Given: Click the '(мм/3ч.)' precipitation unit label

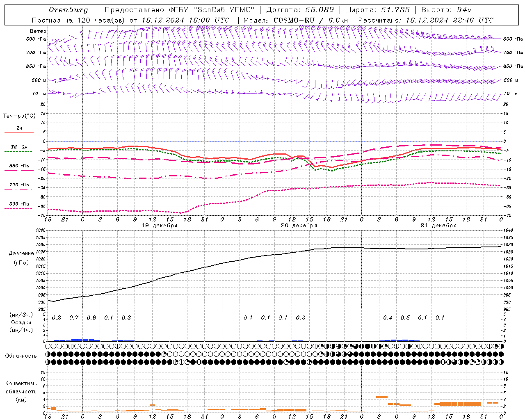Looking at the screenshot, I should [21, 315].
